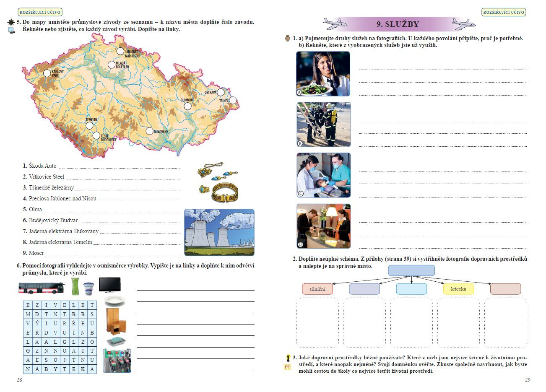Click the wooden cabinet picture
The width and height of the screenshot is (546, 392).
point(115,321)
